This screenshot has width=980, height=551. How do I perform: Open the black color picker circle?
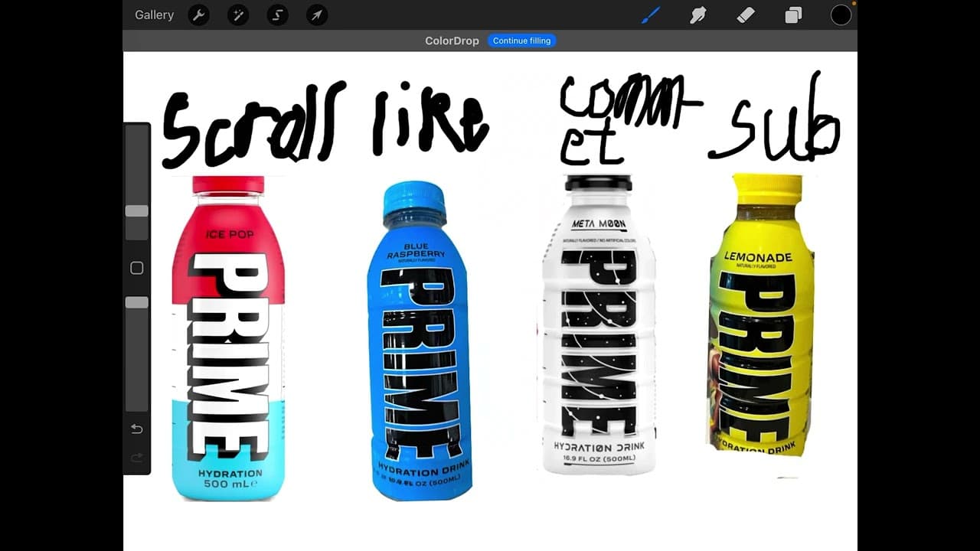(841, 15)
